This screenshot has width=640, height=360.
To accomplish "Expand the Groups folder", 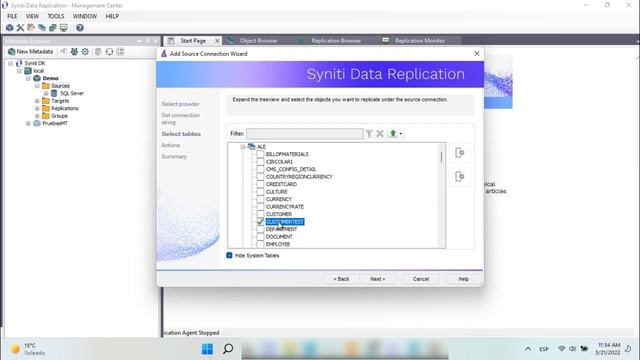I will pyautogui.click(x=37, y=116).
